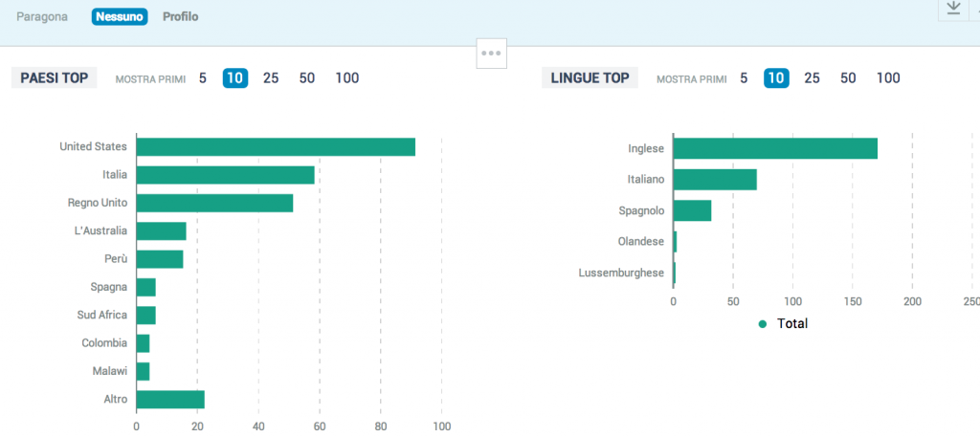Click the Inglese language bar
980x437 pixels.
coord(775,148)
